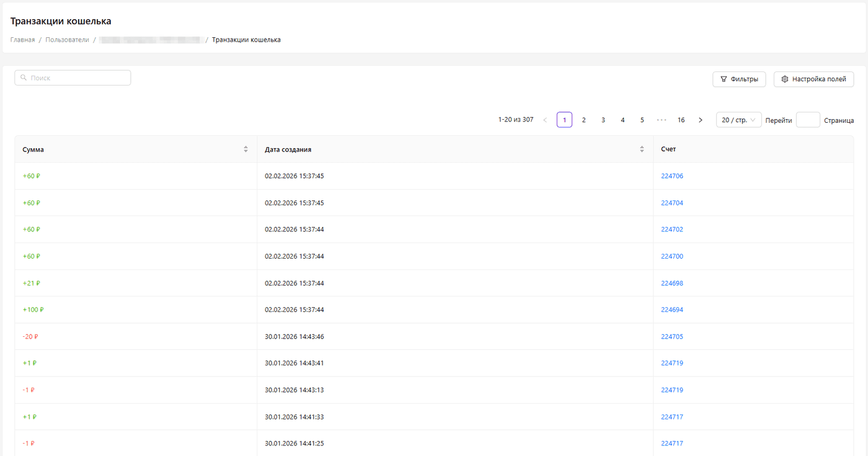This screenshot has width=868, height=456.
Task: Click the Перейти page number input
Action: click(x=807, y=120)
